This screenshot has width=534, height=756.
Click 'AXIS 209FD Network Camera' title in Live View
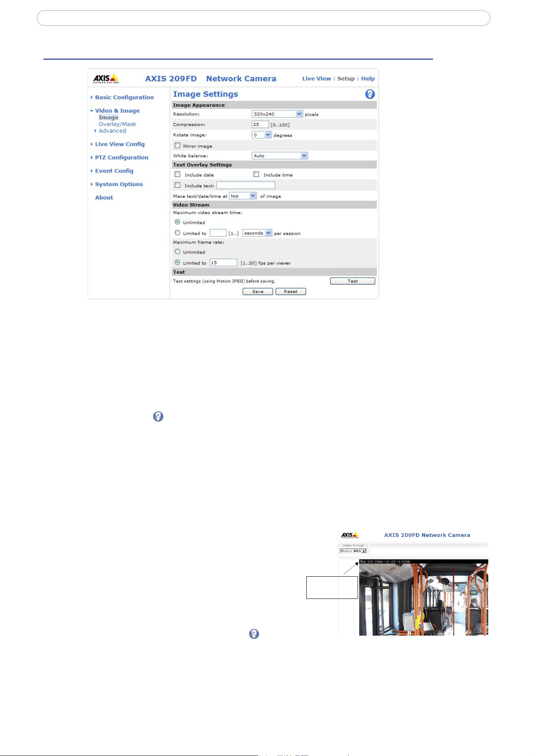click(x=427, y=535)
